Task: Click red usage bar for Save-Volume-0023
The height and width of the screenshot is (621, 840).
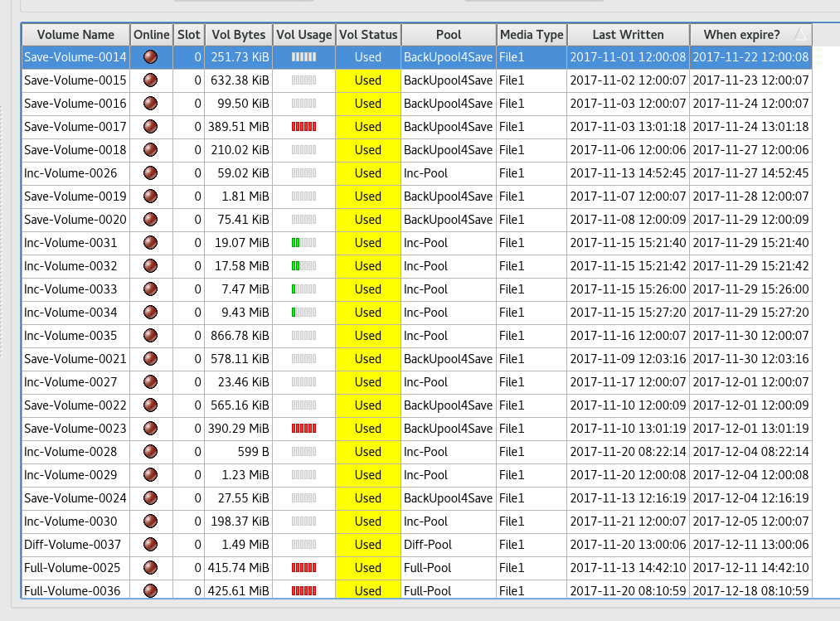Action: [303, 428]
